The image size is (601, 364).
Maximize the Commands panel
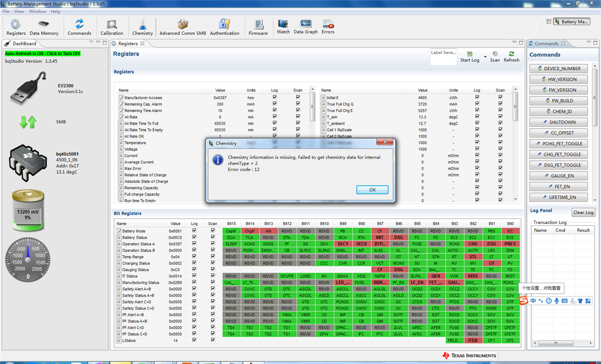(595, 43)
